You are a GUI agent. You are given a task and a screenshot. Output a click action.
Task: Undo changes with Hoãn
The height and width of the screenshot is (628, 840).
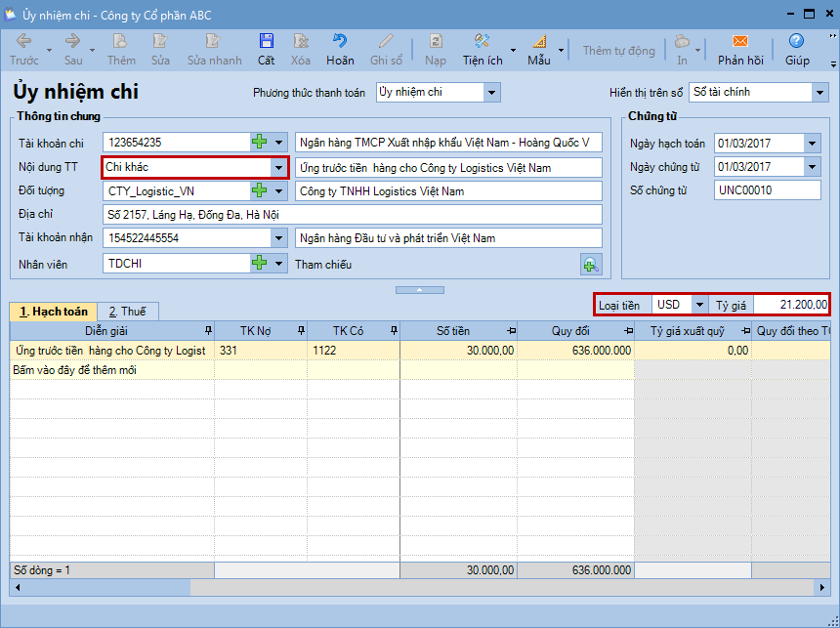(x=340, y=49)
